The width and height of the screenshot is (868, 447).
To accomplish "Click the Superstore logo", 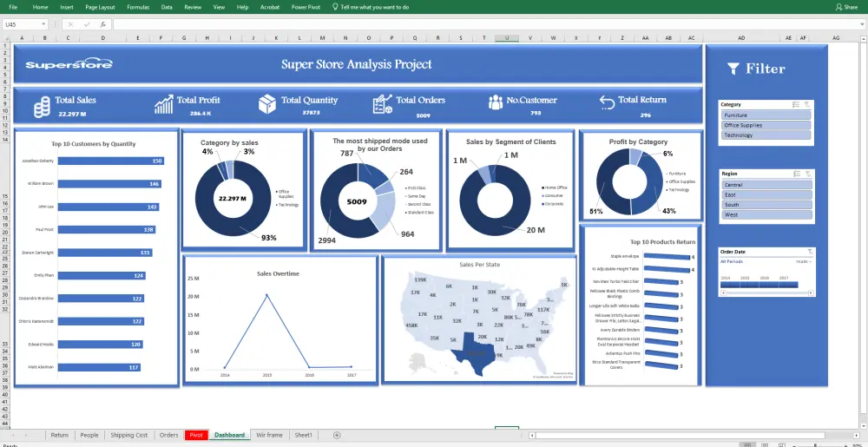I will click(x=69, y=64).
